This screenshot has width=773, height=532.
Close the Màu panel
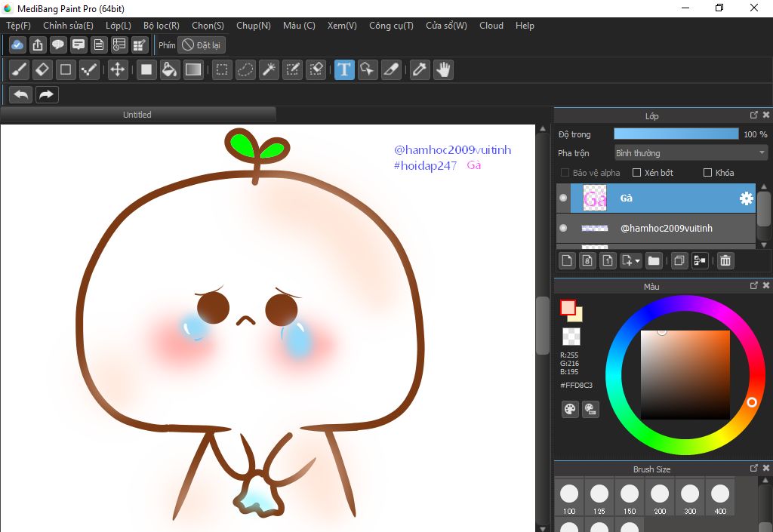[x=766, y=285]
